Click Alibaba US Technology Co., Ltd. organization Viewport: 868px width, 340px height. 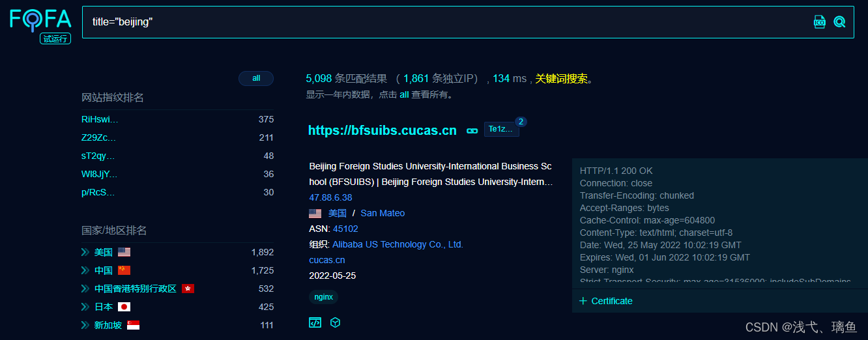(398, 244)
